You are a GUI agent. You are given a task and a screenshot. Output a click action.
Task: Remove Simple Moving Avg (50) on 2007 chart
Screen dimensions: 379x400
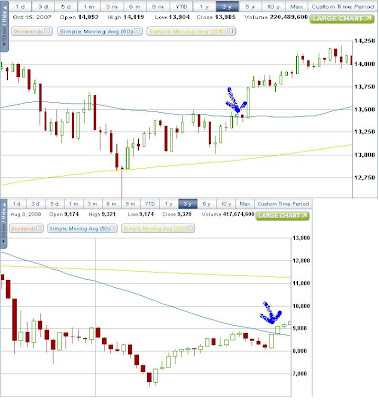[138, 31]
